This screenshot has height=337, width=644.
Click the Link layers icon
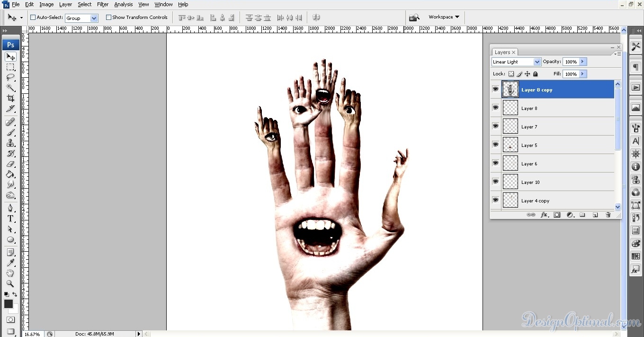pos(531,215)
